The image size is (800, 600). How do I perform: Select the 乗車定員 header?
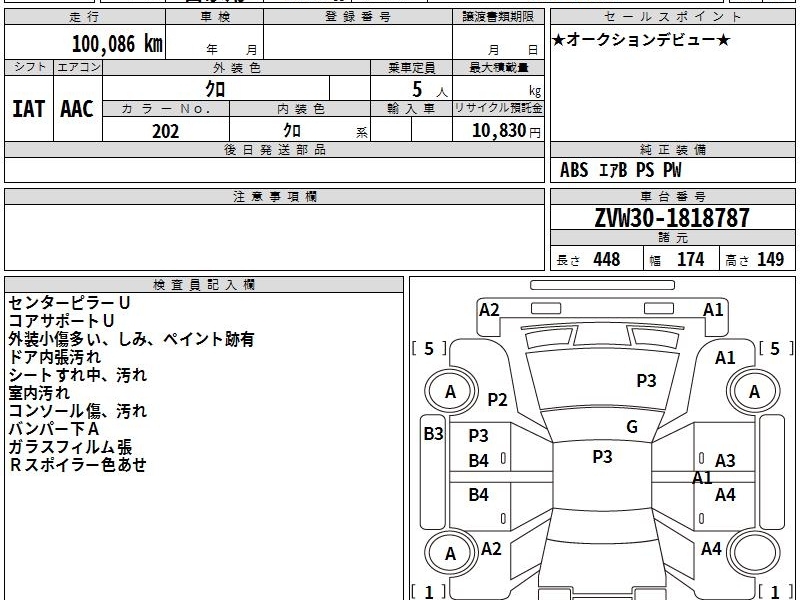(411, 67)
